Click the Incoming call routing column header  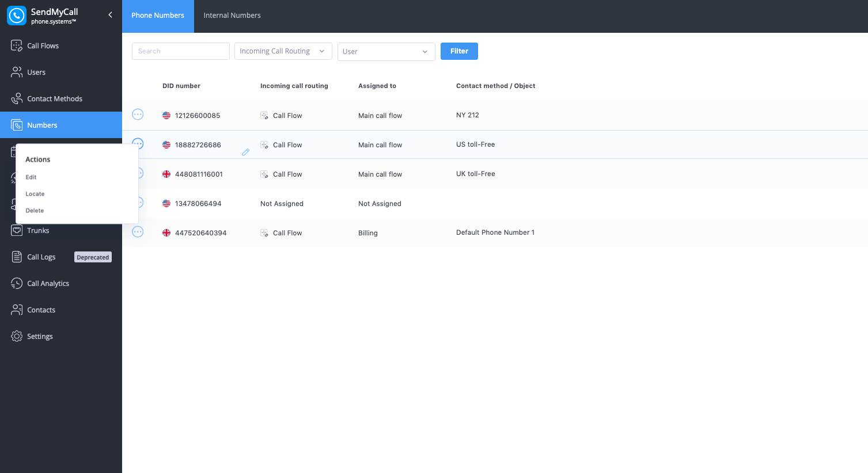click(x=294, y=86)
